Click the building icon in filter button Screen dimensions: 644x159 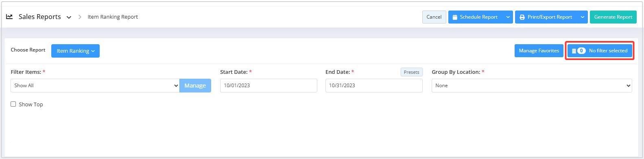point(574,51)
